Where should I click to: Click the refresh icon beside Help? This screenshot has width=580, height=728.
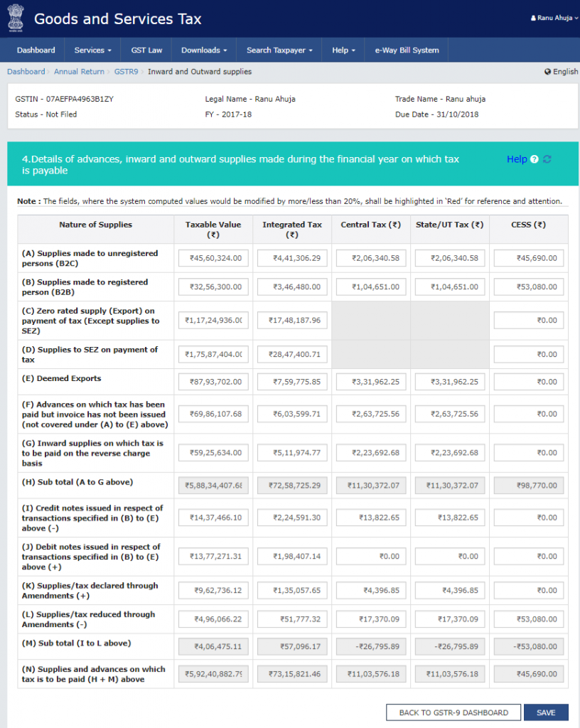click(x=547, y=159)
